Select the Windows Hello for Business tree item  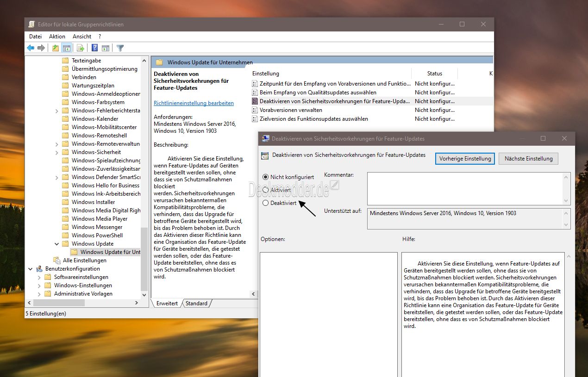click(106, 185)
